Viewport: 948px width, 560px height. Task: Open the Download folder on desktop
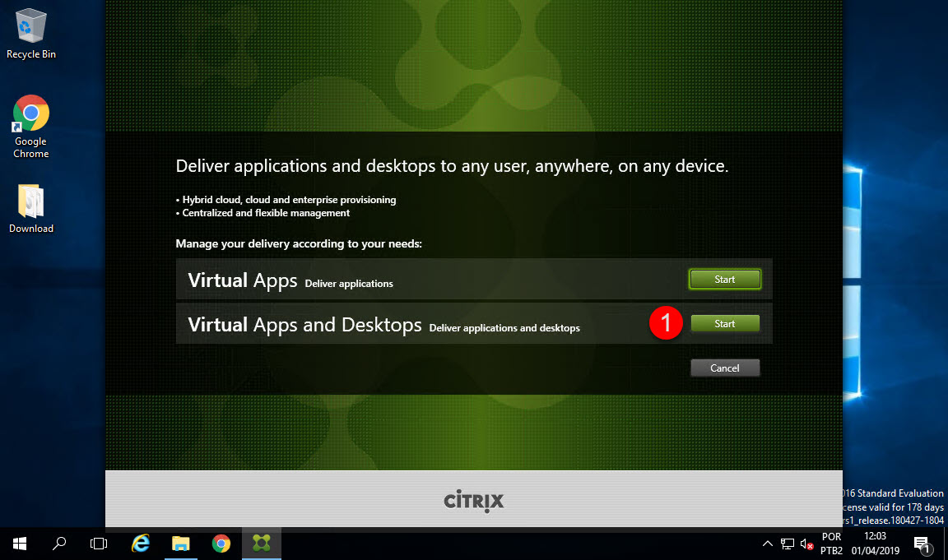coord(31,207)
